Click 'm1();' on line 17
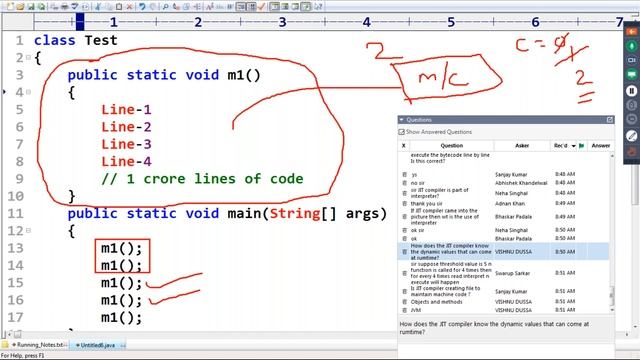 point(121,318)
